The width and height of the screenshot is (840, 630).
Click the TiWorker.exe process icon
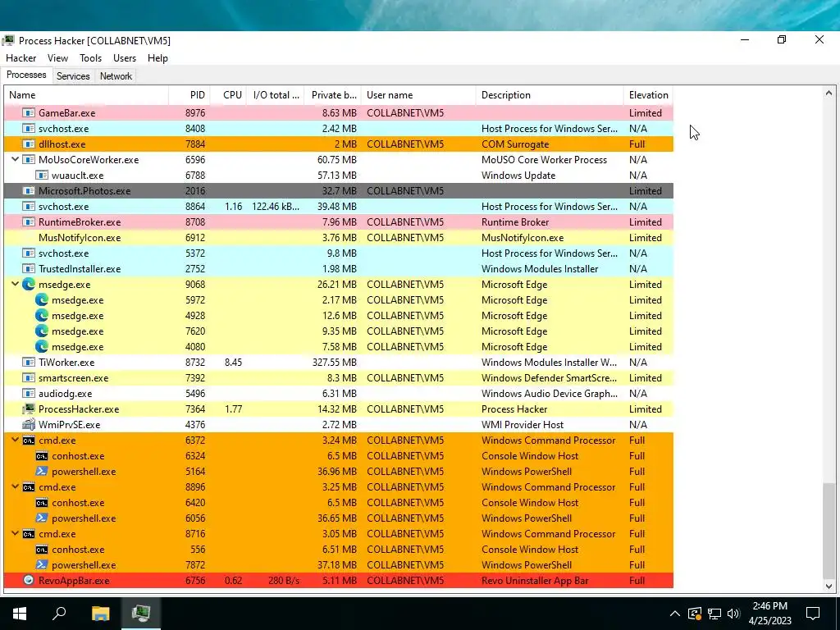pos(29,362)
